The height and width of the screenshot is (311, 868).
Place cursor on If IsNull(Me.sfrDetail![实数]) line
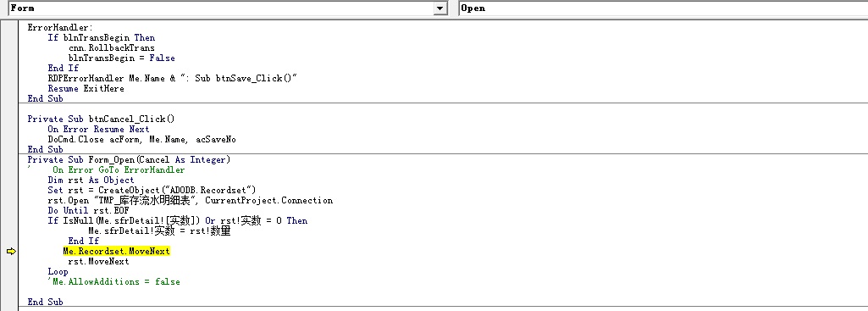(x=178, y=220)
